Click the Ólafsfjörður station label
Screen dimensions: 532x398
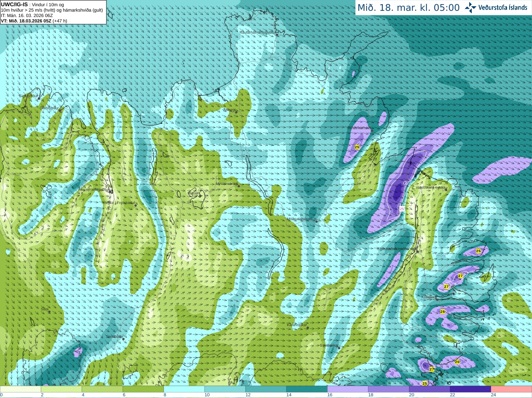[49, 108]
